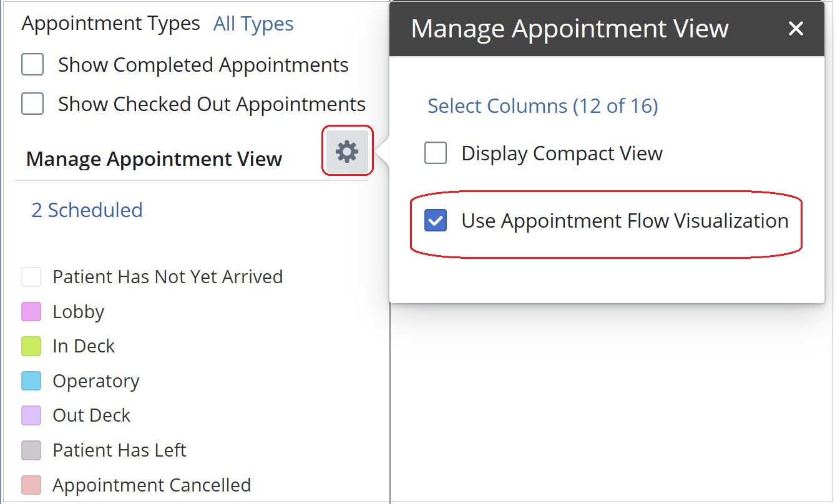
Task: Disable Use Appointment Flow Visualization
Action: tap(435, 220)
